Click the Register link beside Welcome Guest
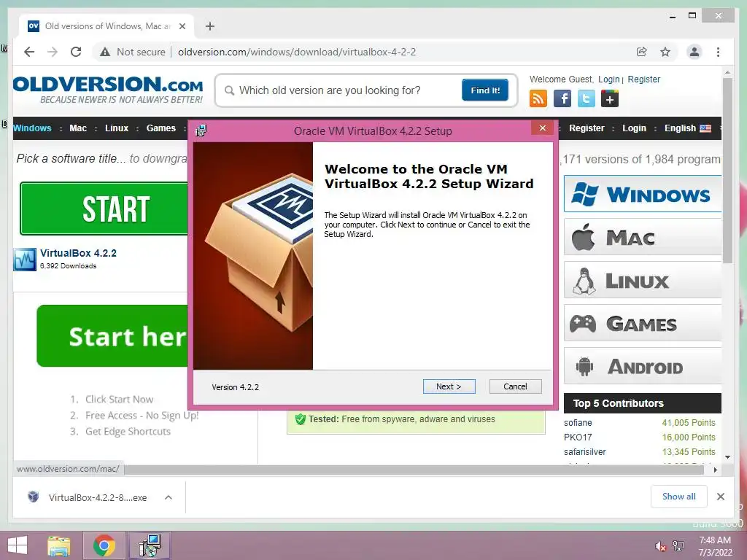Screen dimensions: 747x560 [x=643, y=79]
